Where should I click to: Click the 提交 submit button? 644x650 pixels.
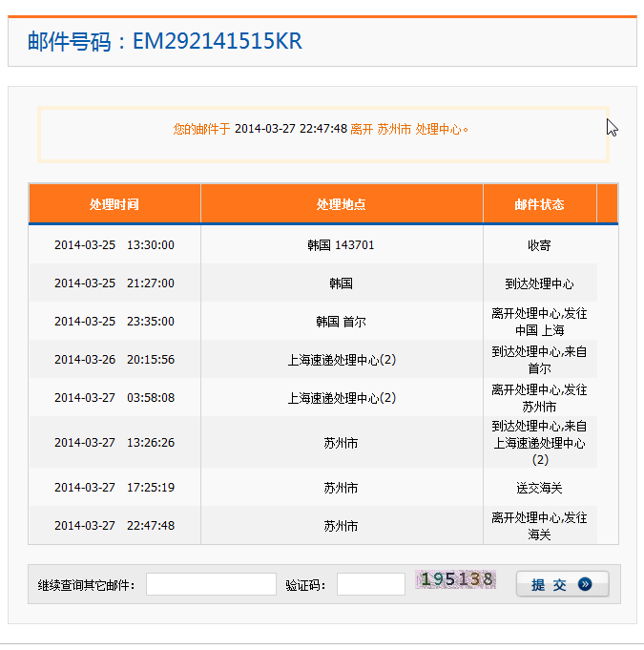[562, 584]
